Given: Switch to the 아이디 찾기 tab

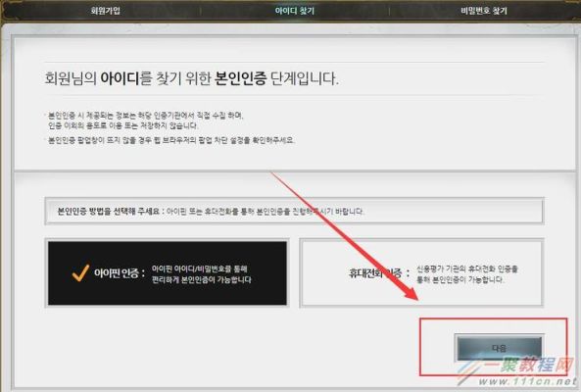Looking at the screenshot, I should coord(295,11).
